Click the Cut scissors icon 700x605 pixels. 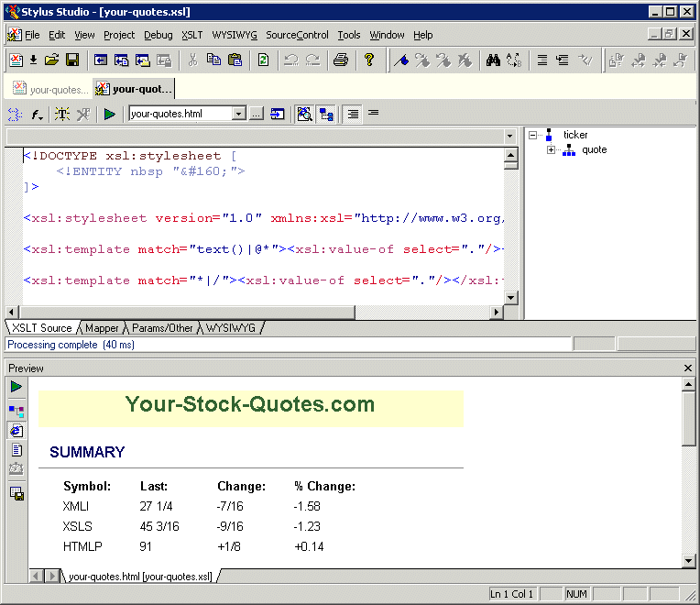click(x=192, y=60)
